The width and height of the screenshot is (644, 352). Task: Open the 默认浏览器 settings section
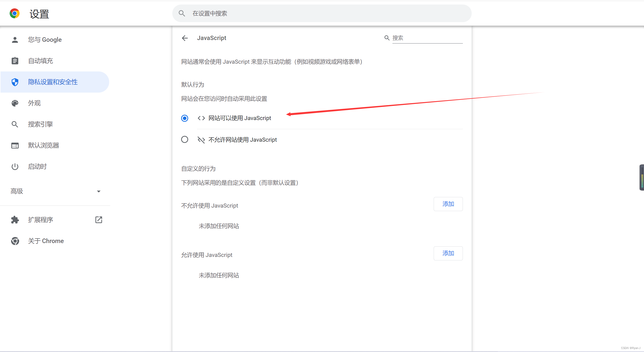click(x=55, y=145)
